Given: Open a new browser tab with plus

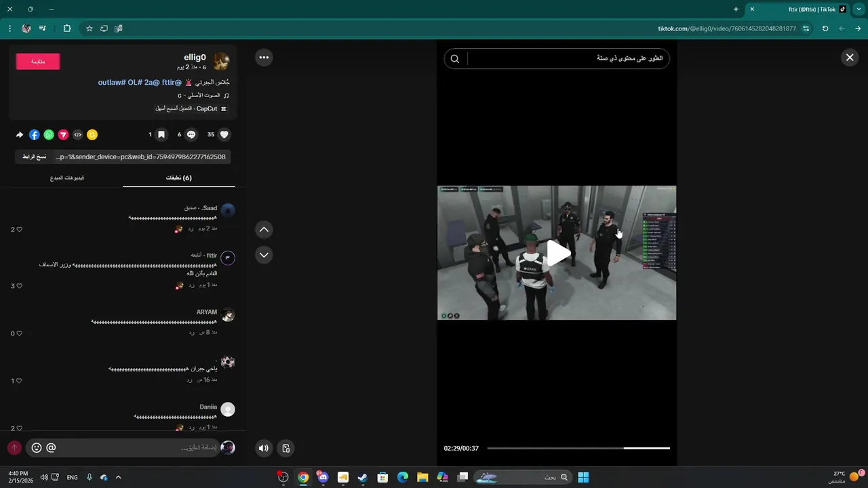Looking at the screenshot, I should point(736,9).
